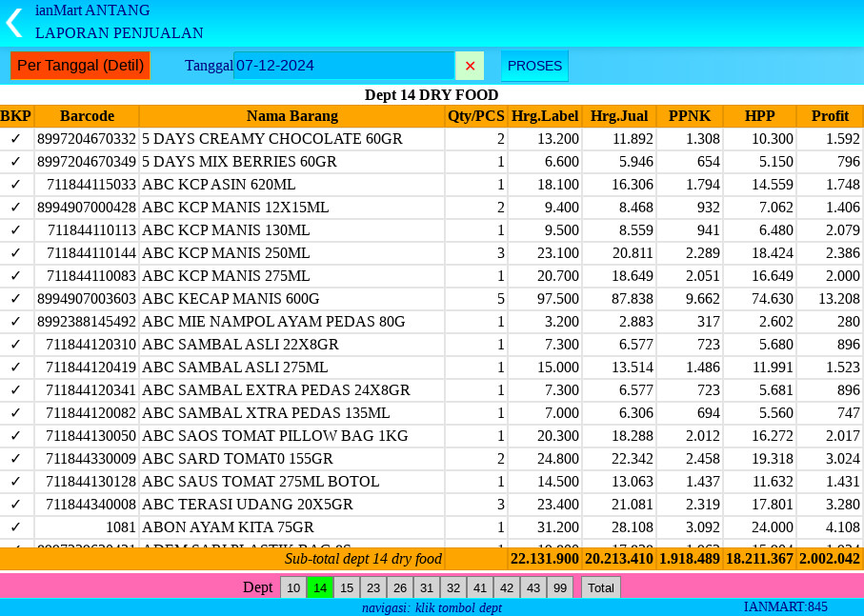The image size is (864, 616).
Task: Open Dept 15 tab
Action: point(347,588)
